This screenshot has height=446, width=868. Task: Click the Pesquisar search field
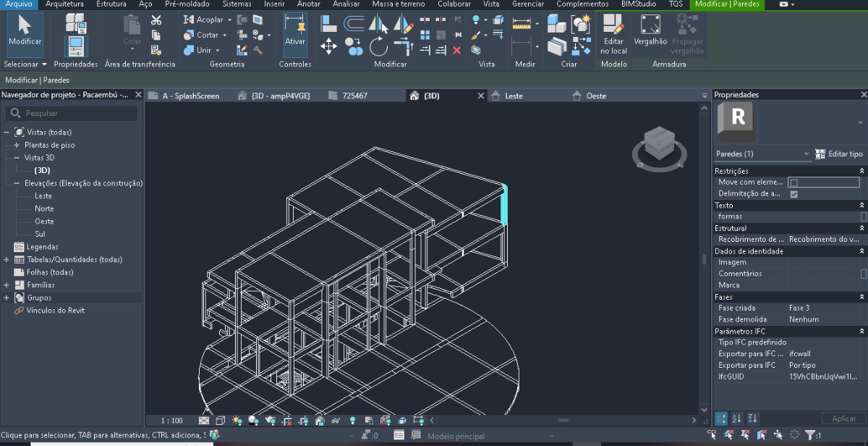click(72, 113)
